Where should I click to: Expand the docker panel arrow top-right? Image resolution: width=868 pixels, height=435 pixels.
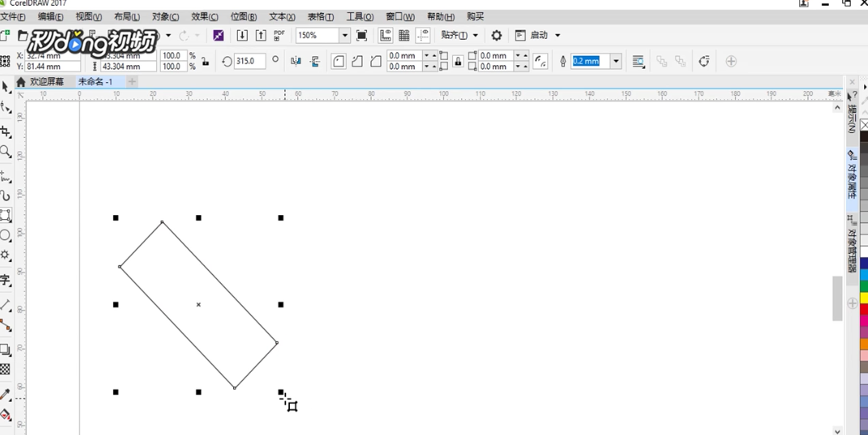[865, 87]
